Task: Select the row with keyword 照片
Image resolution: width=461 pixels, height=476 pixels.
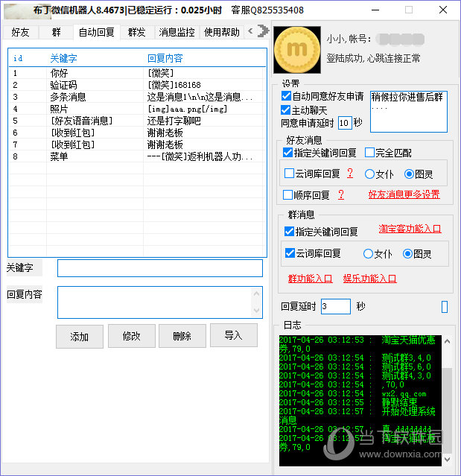Action: pos(137,109)
